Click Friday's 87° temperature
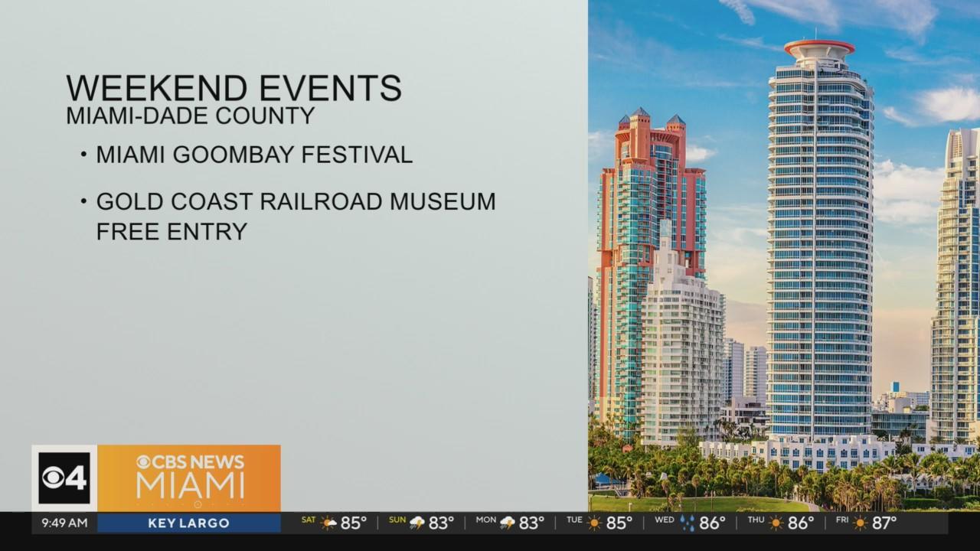This screenshot has height=551, width=980. click(x=884, y=523)
